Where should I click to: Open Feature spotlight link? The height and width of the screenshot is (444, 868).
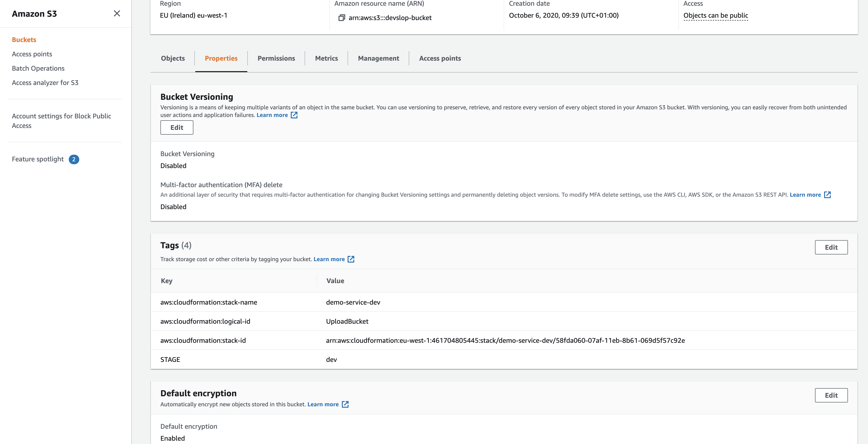tap(38, 159)
